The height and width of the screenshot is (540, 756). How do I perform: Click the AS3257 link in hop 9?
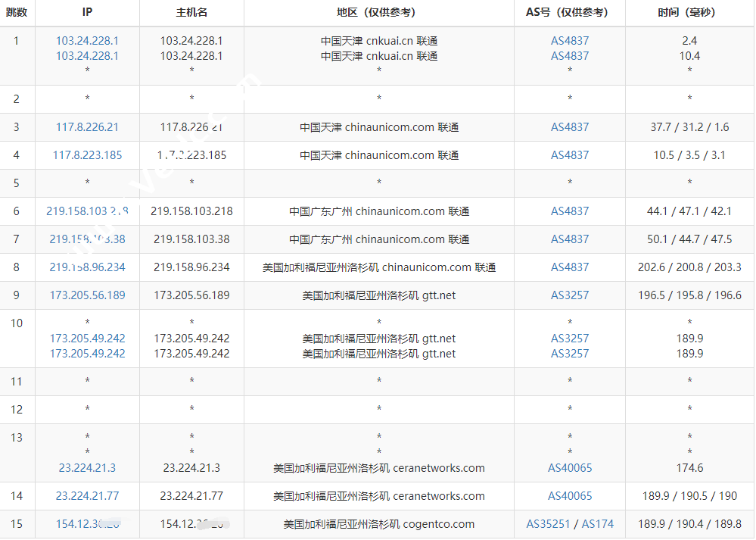[569, 295]
